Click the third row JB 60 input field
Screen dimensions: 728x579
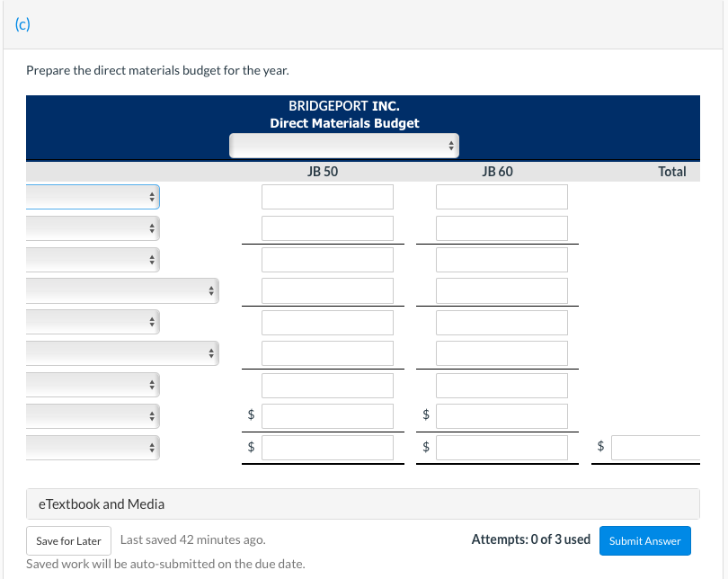[502, 260]
